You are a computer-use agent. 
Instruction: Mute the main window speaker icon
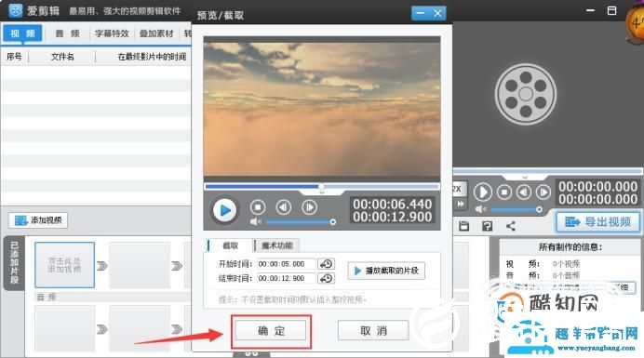pos(479,209)
